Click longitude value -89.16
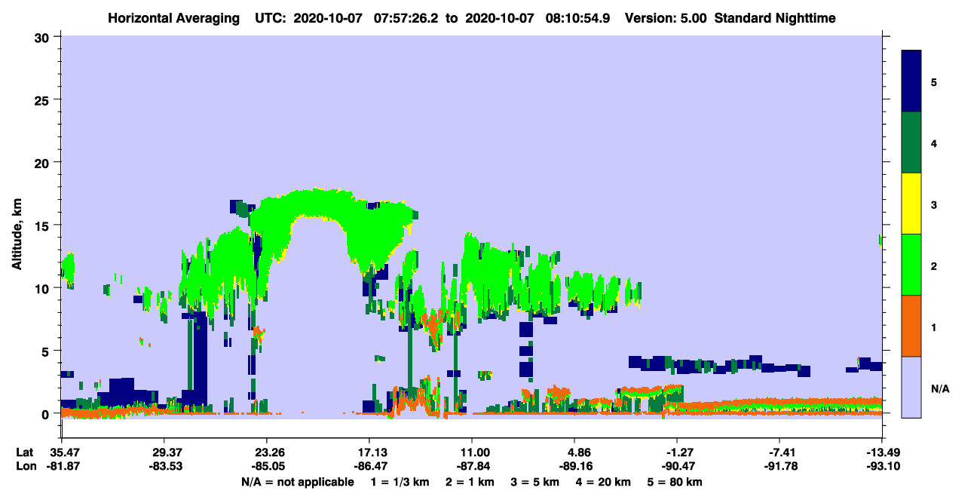The height and width of the screenshot is (503, 980). pyautogui.click(x=574, y=467)
